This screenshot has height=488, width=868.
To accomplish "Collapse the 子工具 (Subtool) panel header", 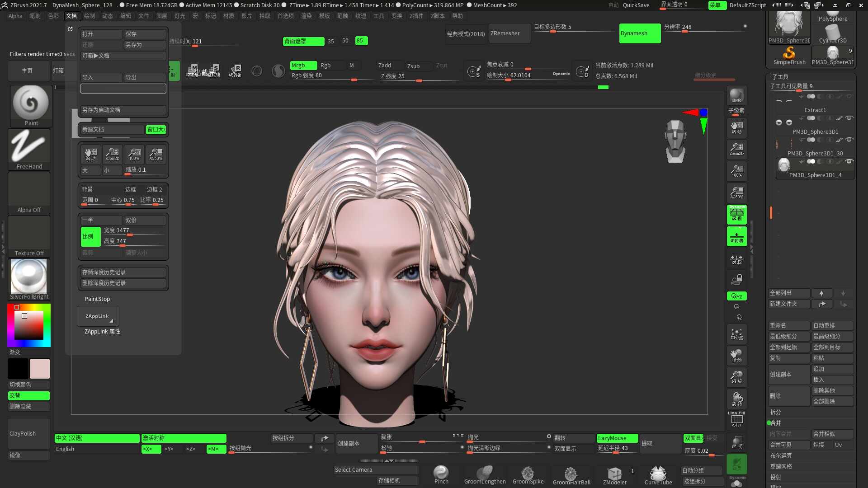I will pyautogui.click(x=780, y=77).
